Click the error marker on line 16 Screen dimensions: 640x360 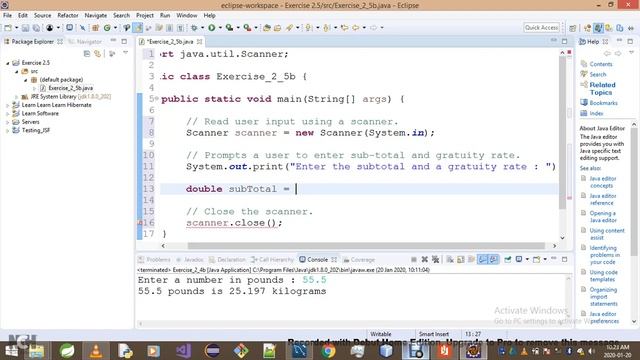point(140,223)
